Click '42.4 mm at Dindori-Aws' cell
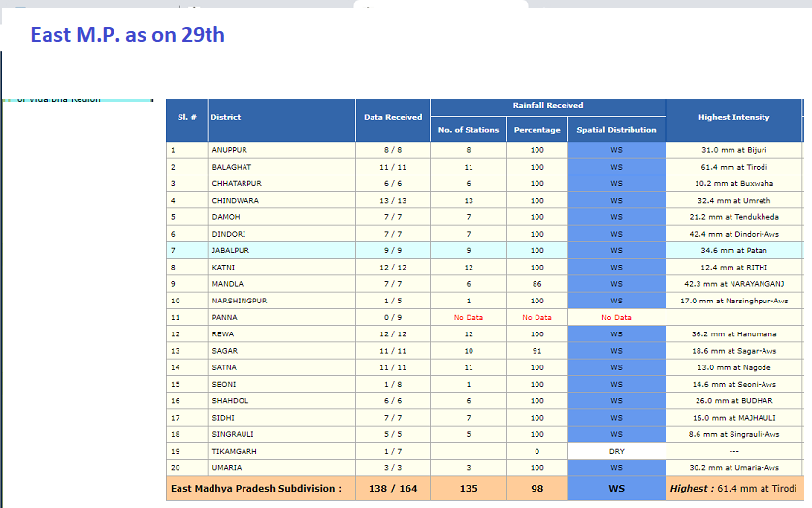Screen dimensions: 812x508 point(733,234)
